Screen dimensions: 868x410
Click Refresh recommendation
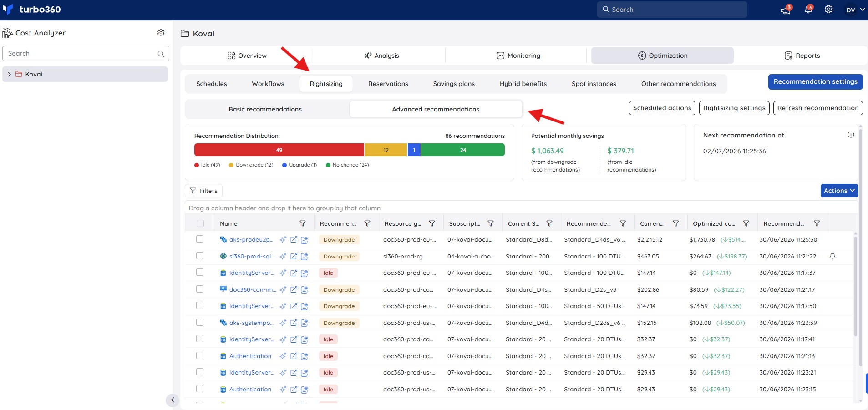coord(818,108)
